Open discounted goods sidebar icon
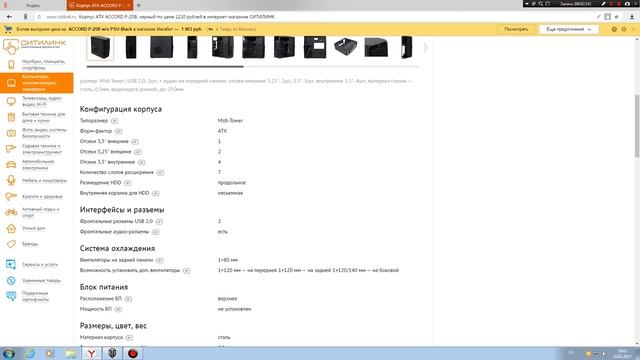This screenshot has height=360, width=640. [11, 280]
